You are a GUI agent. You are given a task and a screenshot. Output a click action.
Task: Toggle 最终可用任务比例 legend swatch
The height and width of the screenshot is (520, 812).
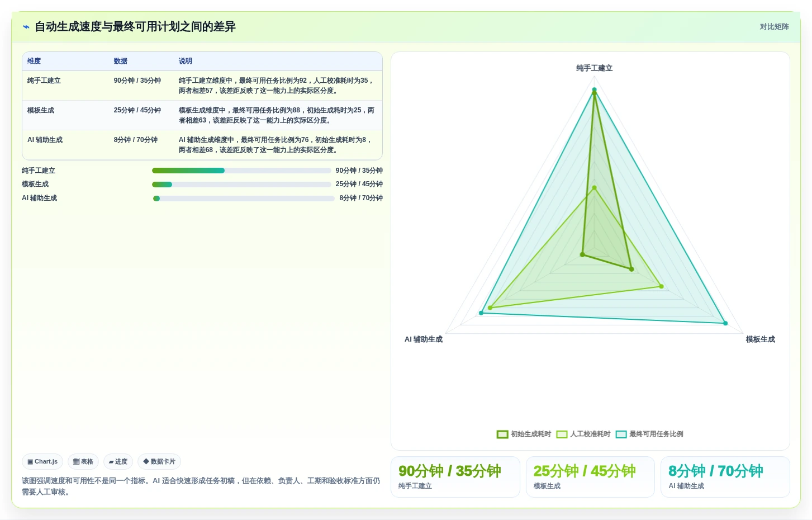tap(621, 434)
